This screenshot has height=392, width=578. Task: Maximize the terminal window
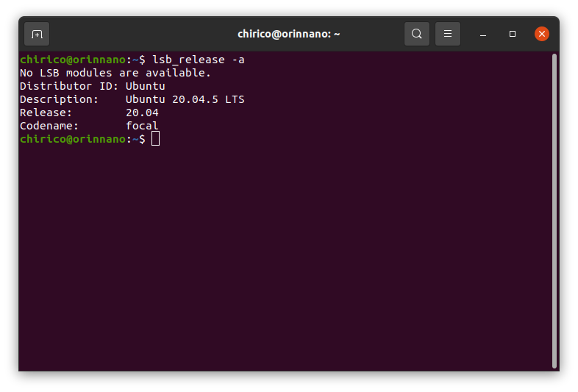(513, 34)
